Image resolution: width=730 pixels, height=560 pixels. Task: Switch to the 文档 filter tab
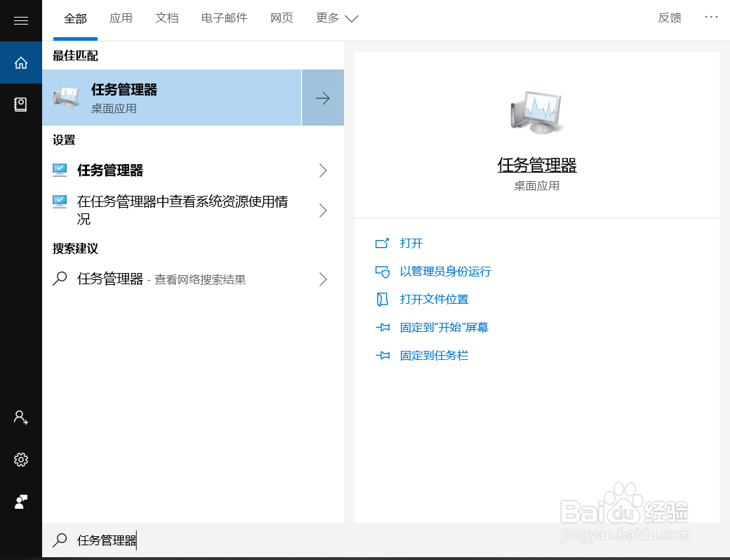(167, 18)
